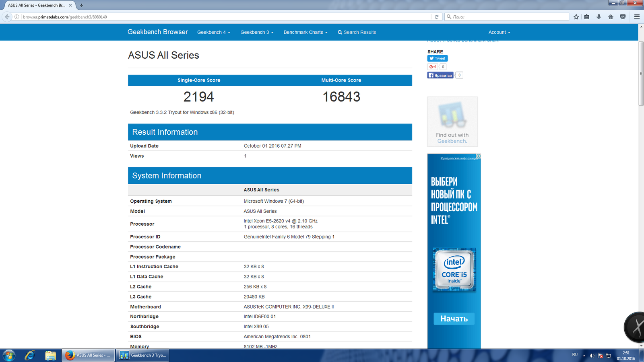
Task: Open the Geekbench 4 dropdown menu
Action: [214, 32]
